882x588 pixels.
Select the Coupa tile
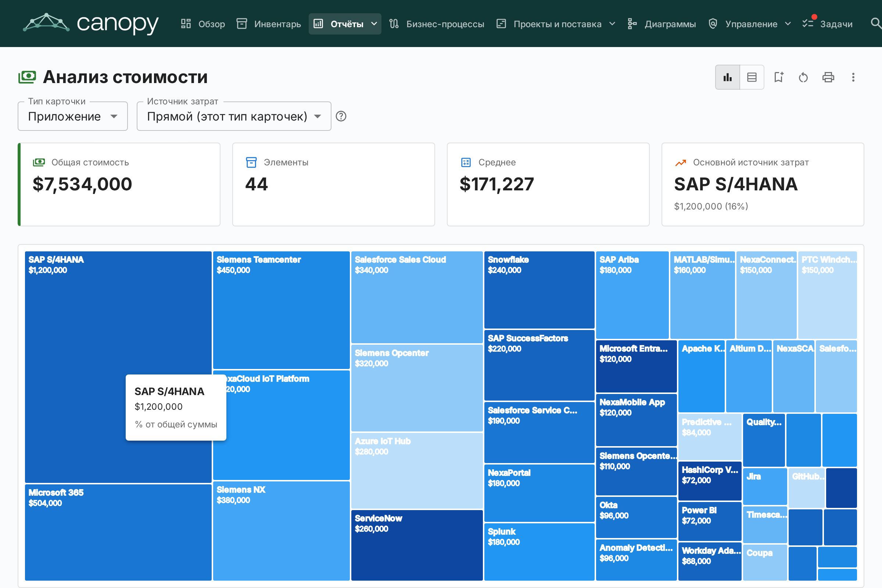(765, 563)
